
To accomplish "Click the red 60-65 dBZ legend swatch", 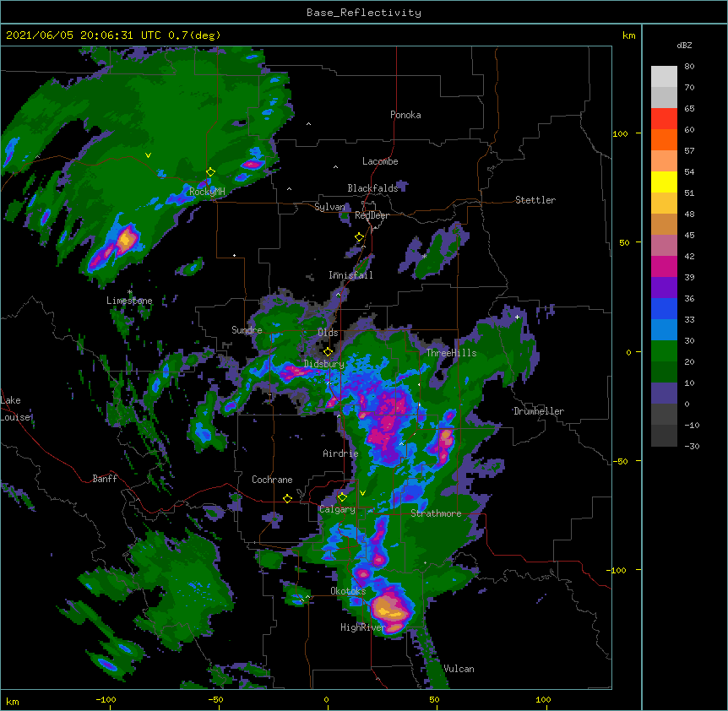I will tap(664, 118).
